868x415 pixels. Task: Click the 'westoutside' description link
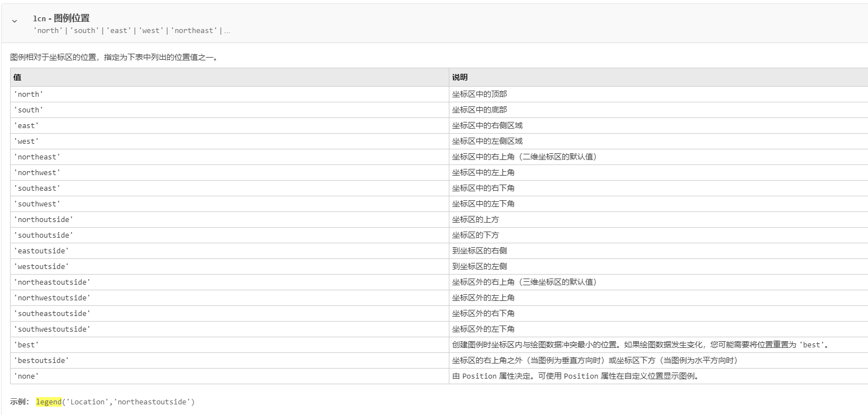[x=477, y=266]
